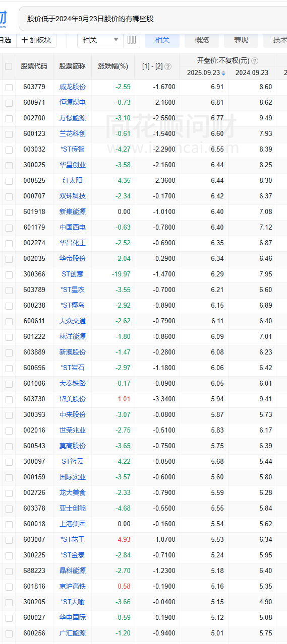Click help icon next to 开盘价:不复权(元)
The image size is (287, 644).
click(255, 60)
